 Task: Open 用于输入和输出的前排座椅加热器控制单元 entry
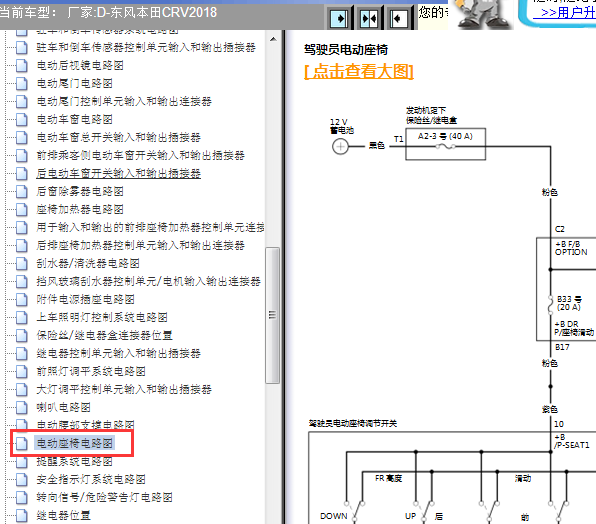[151, 227]
